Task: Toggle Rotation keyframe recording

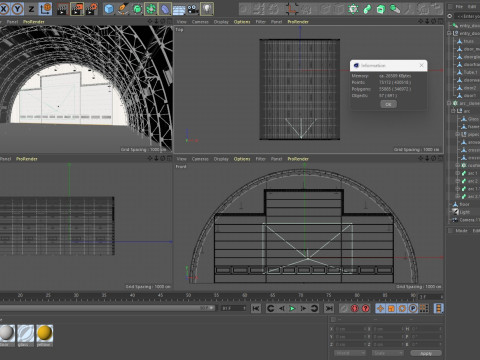Action: tap(402, 308)
